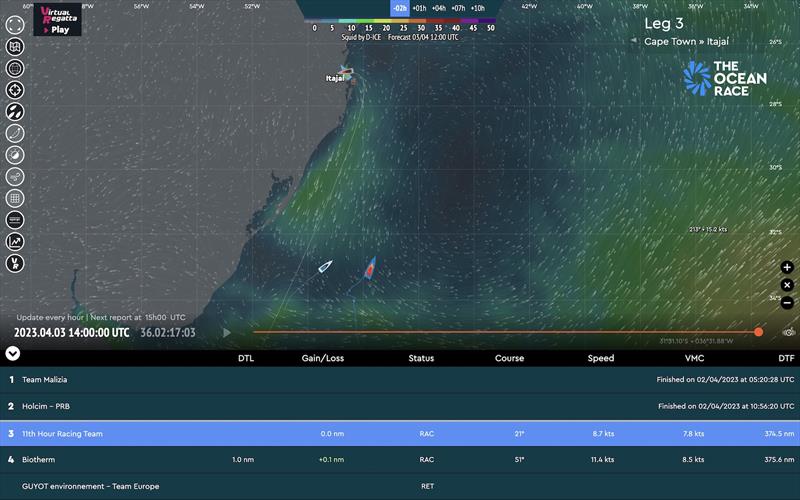Click previous leg arrow beside Cape Town
Viewport: 800px width, 500px height.
[x=634, y=40]
